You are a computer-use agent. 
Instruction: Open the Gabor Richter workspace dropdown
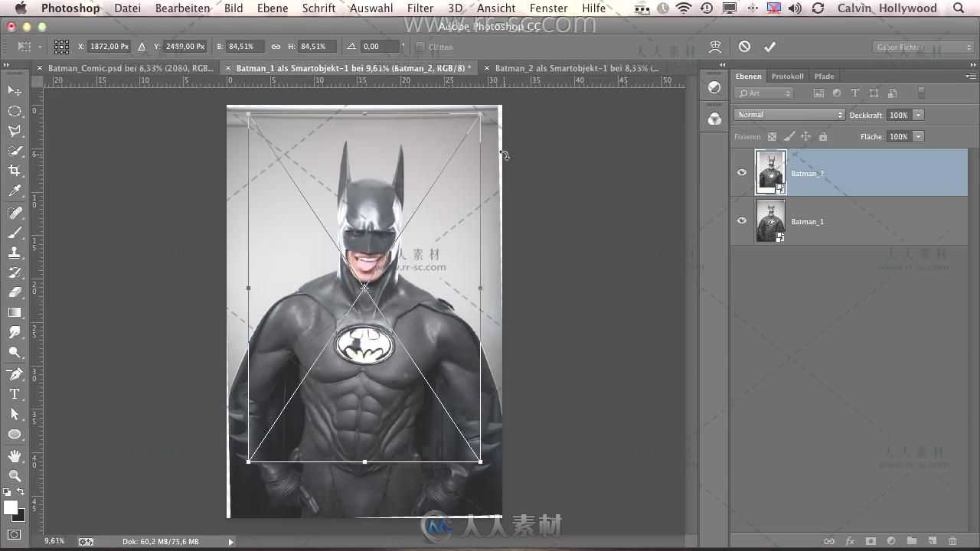click(923, 47)
